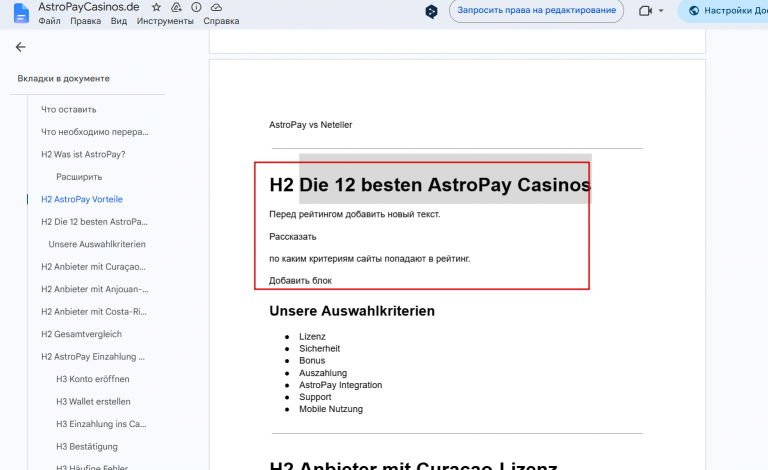Click the Lizenz bullet item

(312, 337)
